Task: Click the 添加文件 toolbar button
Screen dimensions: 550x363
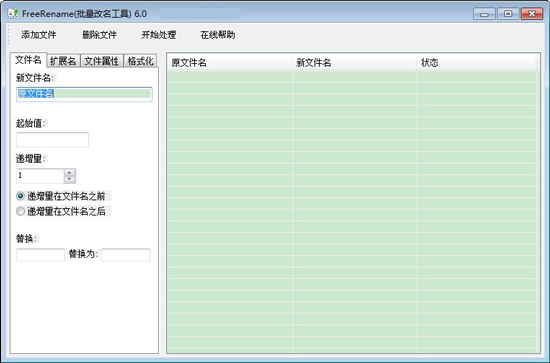Action: click(39, 35)
